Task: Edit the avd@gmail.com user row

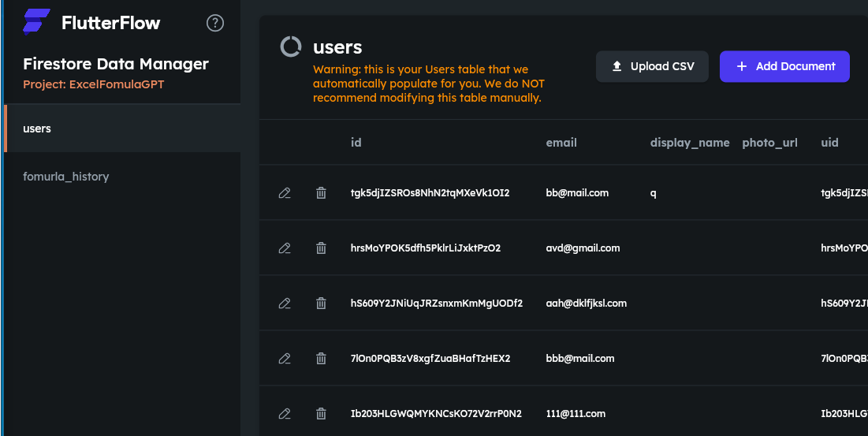Action: (285, 248)
